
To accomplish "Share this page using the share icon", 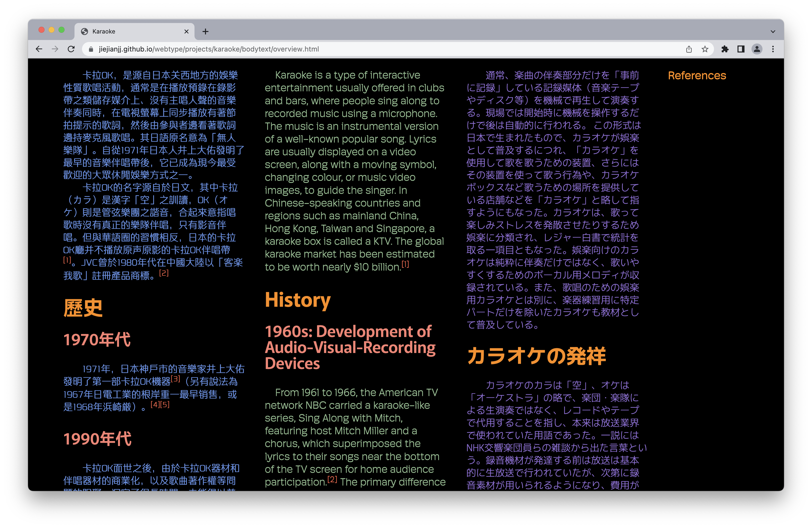I will coord(688,49).
